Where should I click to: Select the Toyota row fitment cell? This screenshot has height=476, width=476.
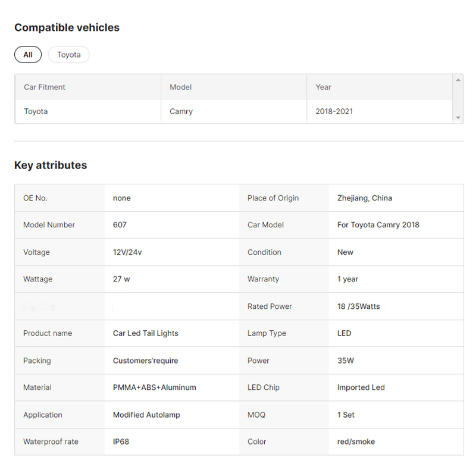coord(36,111)
